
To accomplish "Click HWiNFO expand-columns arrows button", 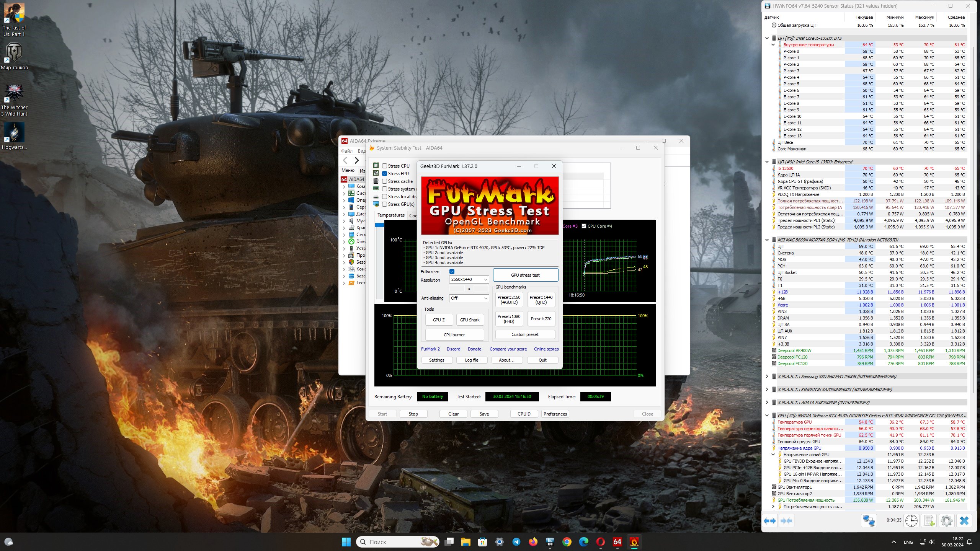I will tap(770, 521).
